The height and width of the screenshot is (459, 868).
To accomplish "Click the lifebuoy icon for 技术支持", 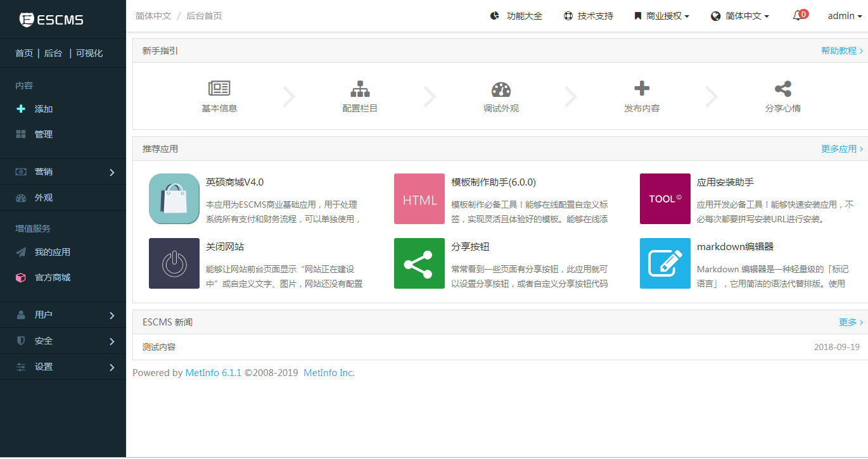I will tap(568, 16).
